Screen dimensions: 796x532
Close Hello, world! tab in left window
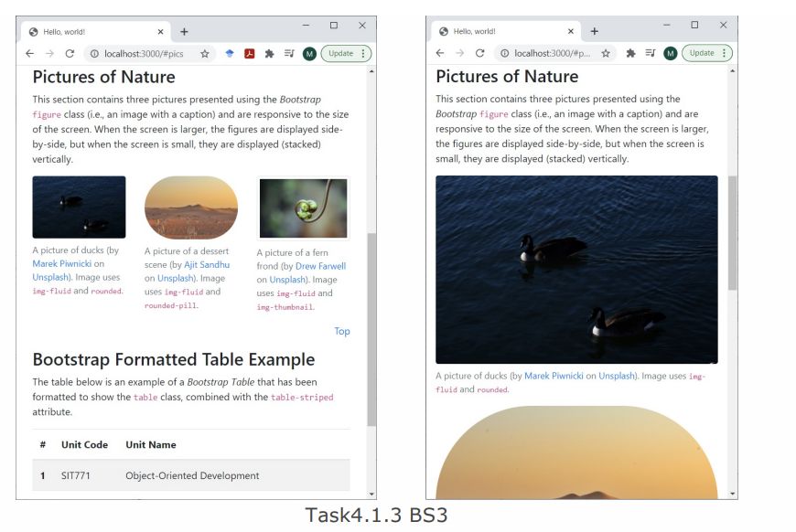(x=160, y=32)
